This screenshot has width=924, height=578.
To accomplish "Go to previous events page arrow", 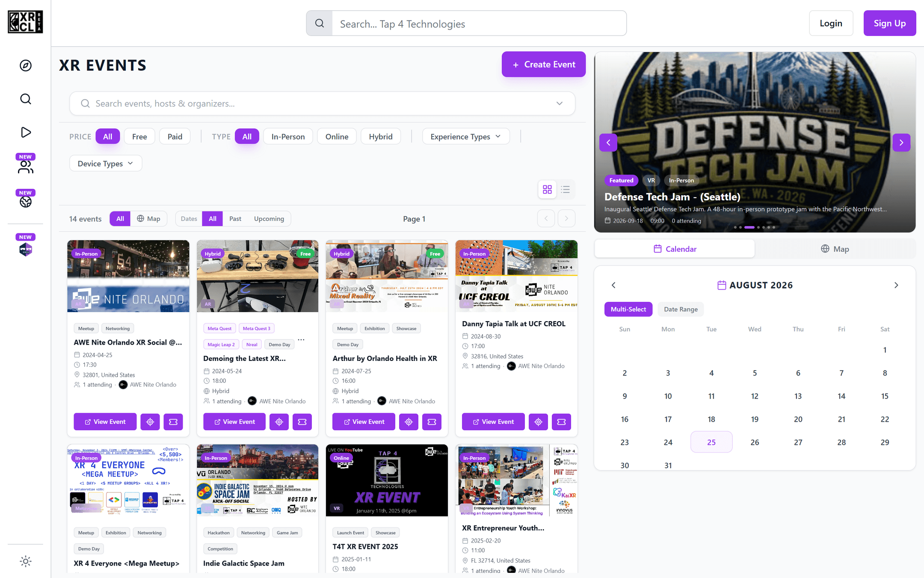I will click(546, 218).
